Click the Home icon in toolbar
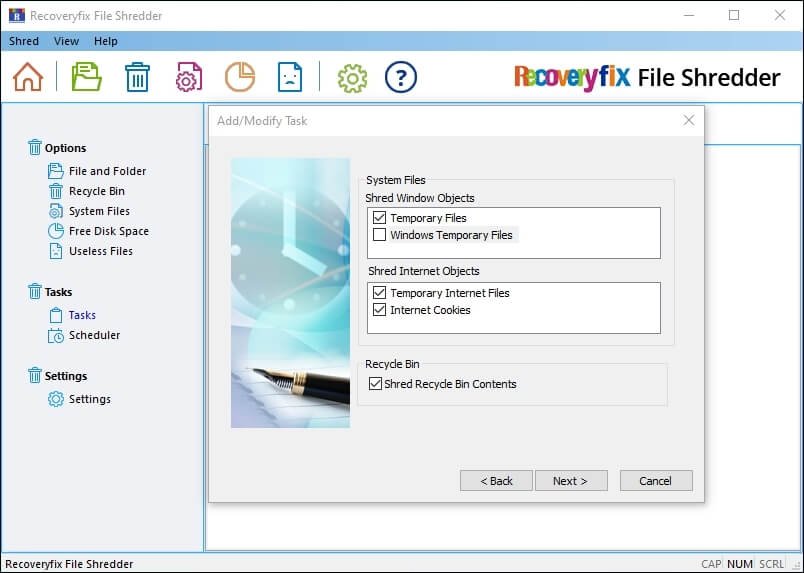Viewport: 804px width, 573px height. (x=28, y=77)
